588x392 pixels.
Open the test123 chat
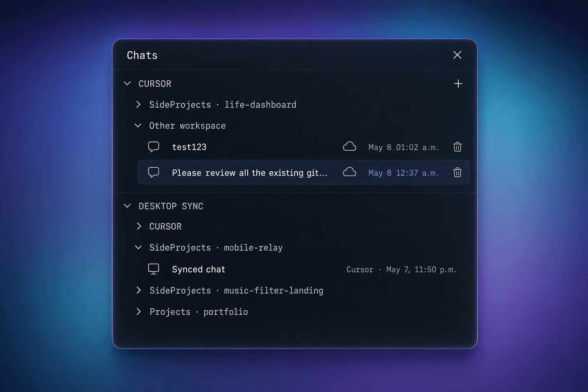[189, 147]
